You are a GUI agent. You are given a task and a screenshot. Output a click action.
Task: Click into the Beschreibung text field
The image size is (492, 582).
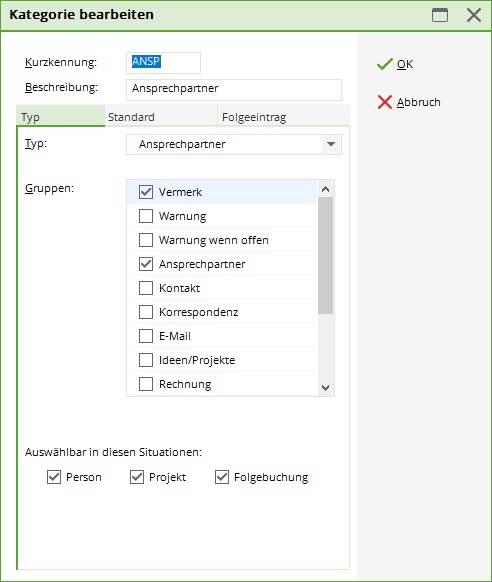[x=234, y=89]
